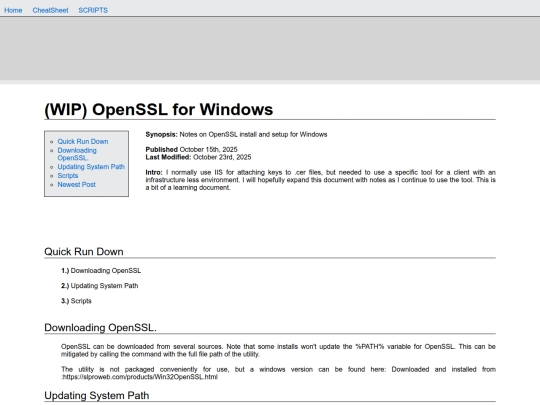This screenshot has width=540, height=405.
Task: Click the gray banner area below navigation
Action: (270, 48)
